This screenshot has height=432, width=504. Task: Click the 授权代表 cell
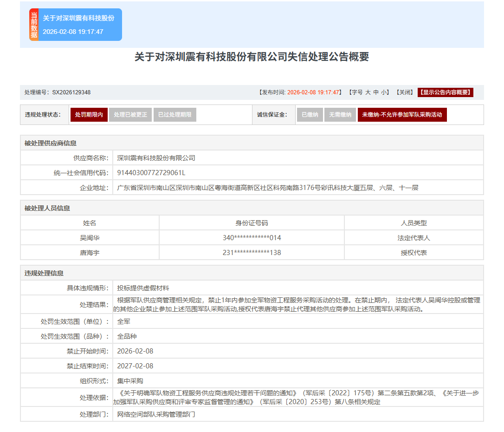point(414,253)
